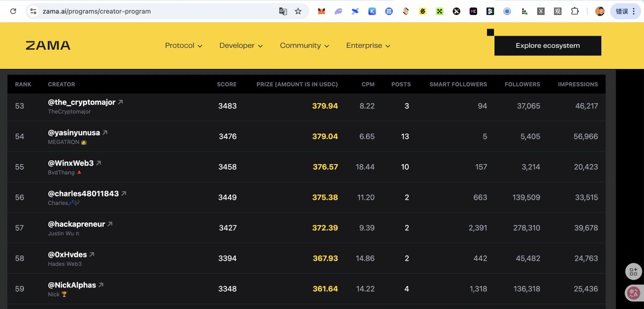Viewport: 644px width, 309px height.
Task: Open the ME Magic Eden extension
Action: click(x=473, y=11)
